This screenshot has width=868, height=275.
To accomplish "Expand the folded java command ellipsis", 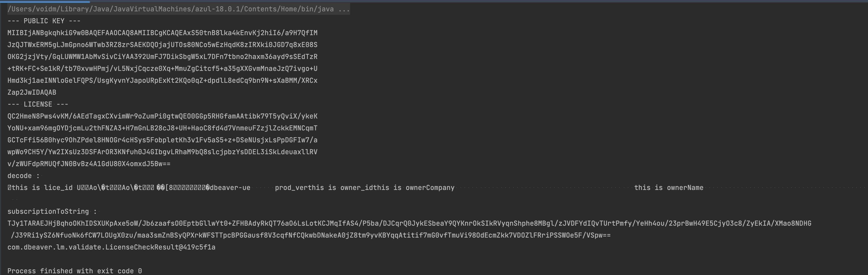I will click(344, 9).
